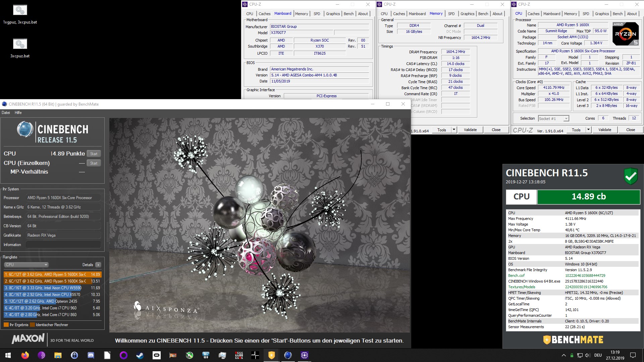Image resolution: width=644 pixels, height=362 pixels.
Task: Open Graphics tab in Mainboard CPU-Z window
Action: [x=333, y=14]
